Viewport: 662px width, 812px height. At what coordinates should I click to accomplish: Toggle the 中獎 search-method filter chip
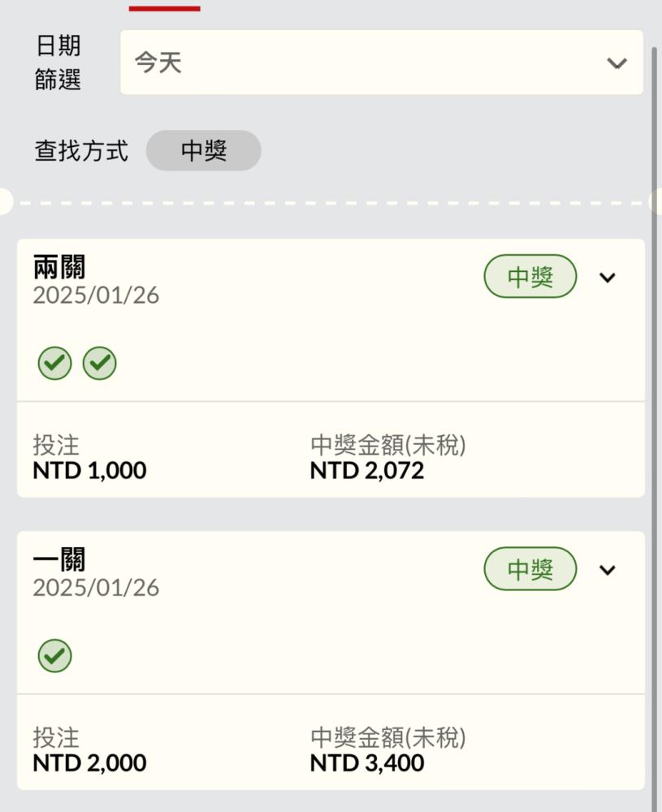pos(204,151)
